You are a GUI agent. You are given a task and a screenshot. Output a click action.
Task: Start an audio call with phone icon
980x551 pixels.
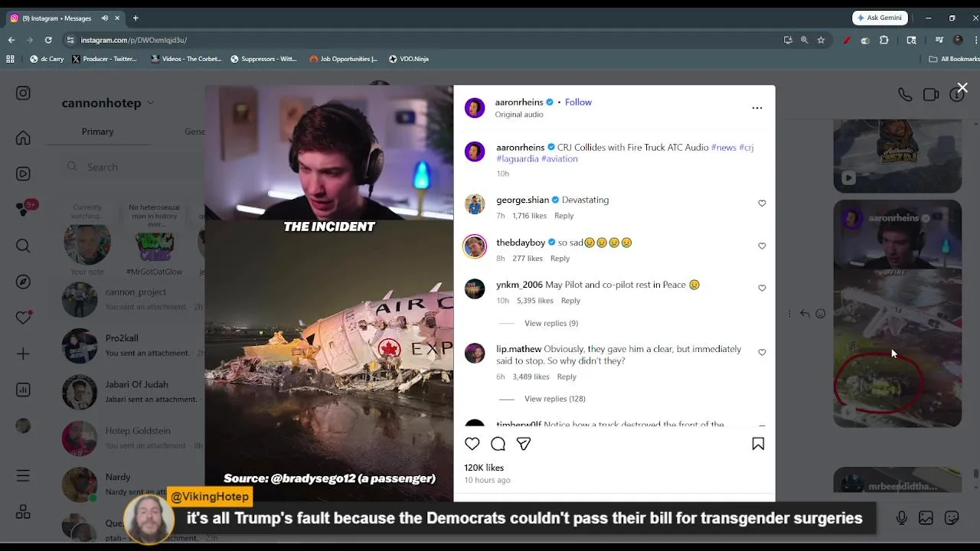(905, 95)
